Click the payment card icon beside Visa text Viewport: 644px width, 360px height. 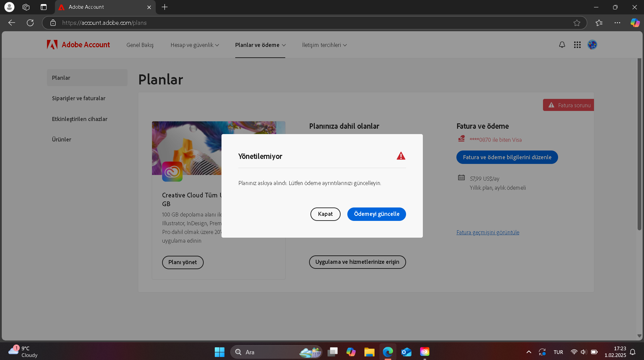[x=461, y=138]
